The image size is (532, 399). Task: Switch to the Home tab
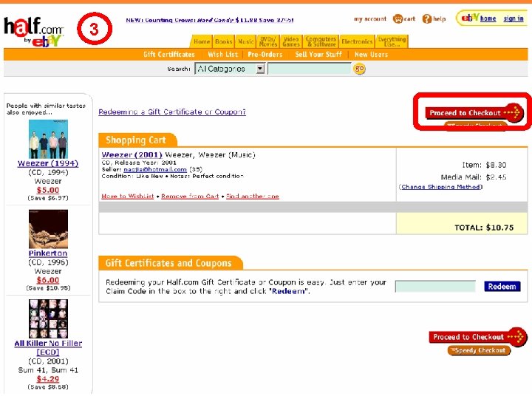point(202,41)
